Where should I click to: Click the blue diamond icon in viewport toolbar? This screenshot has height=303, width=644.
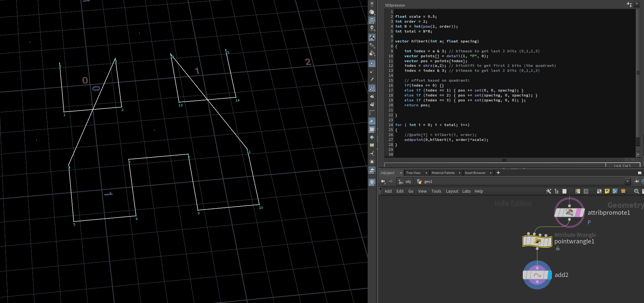[x=372, y=137]
